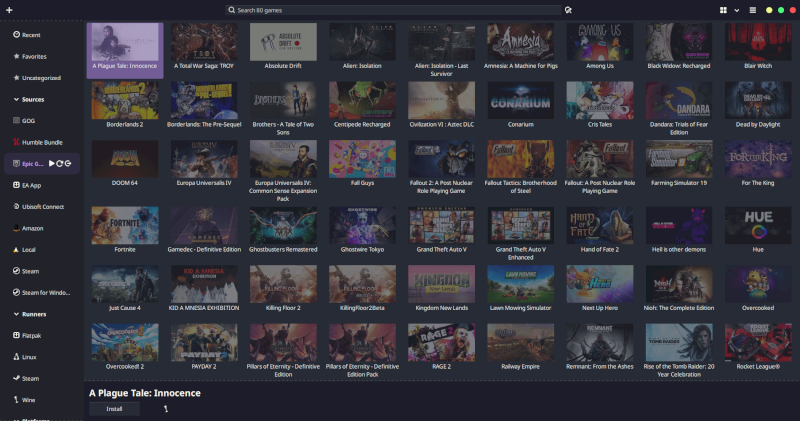Image resolution: width=800 pixels, height=421 pixels.
Task: Click the plus icon to add a game
Action: point(9,10)
